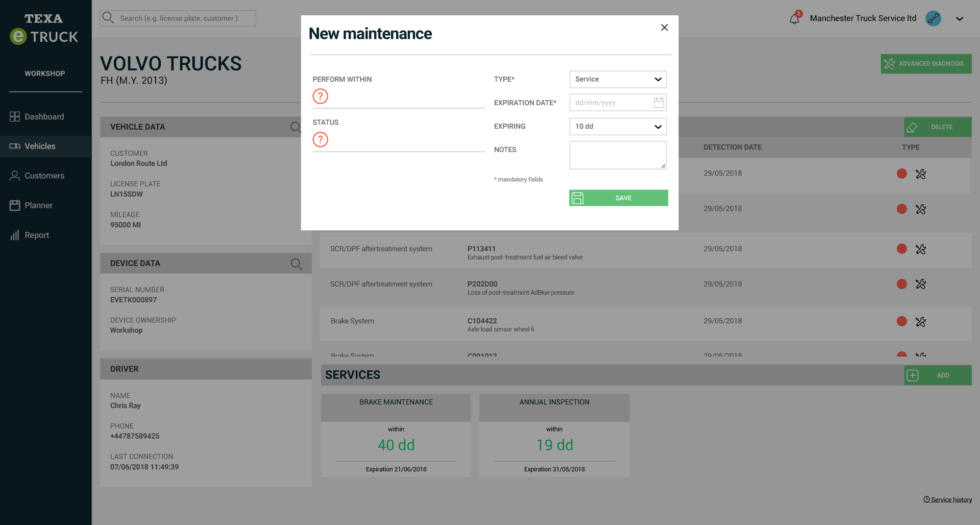Open the Type dropdown showing Service
The height and width of the screenshot is (525, 980).
618,79
